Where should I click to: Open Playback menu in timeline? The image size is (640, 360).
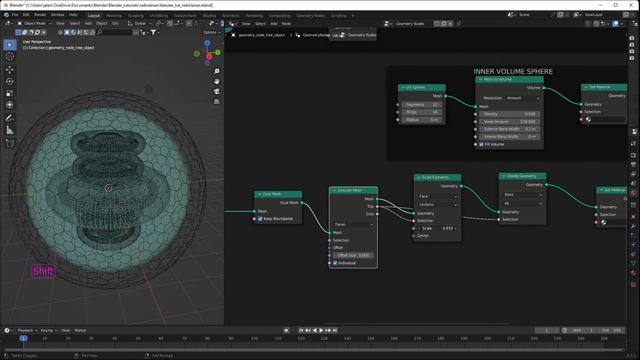tap(27, 330)
